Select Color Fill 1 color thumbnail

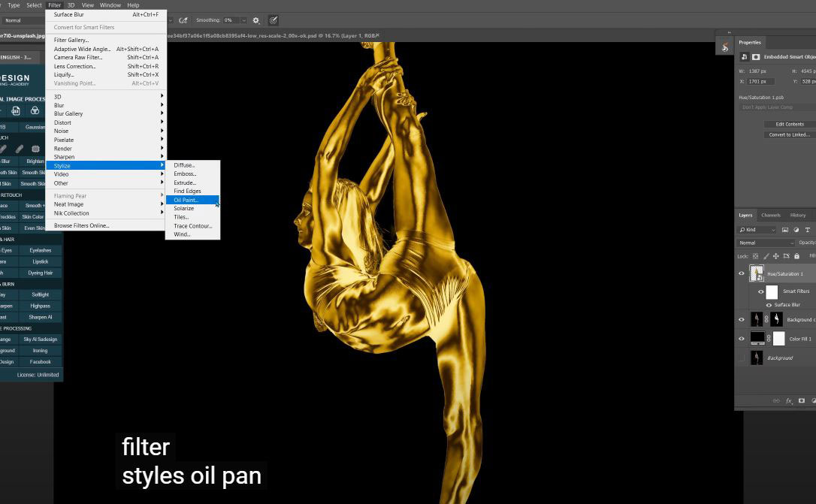pos(757,339)
